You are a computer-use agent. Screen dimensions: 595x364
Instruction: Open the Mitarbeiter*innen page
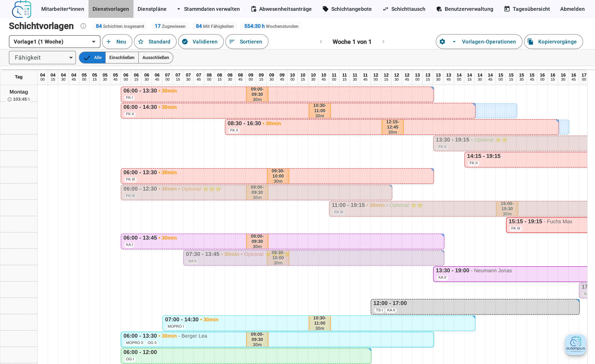(x=62, y=9)
